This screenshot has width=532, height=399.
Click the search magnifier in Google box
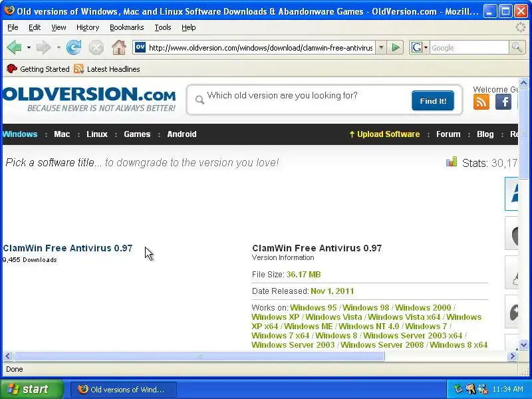pyautogui.click(x=517, y=47)
